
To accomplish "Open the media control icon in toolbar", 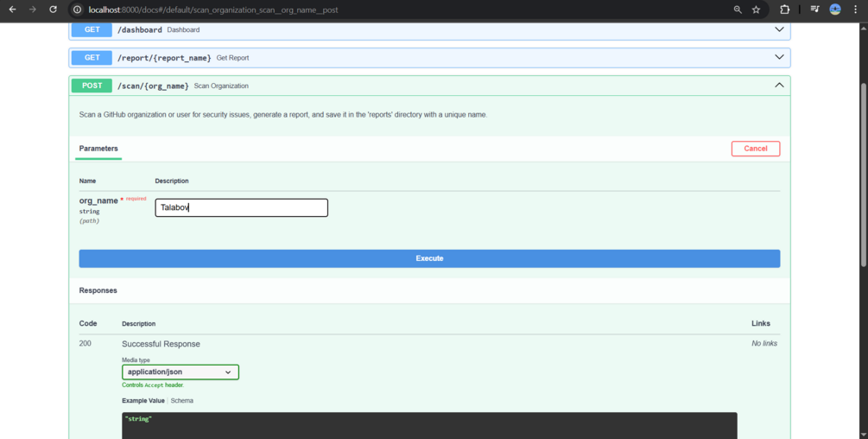I will pos(814,10).
